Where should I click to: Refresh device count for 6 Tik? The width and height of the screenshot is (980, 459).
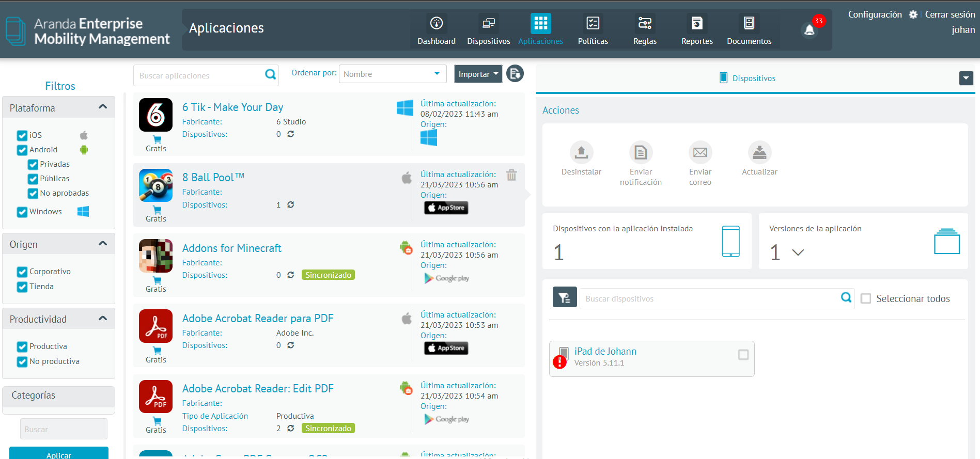(x=291, y=134)
